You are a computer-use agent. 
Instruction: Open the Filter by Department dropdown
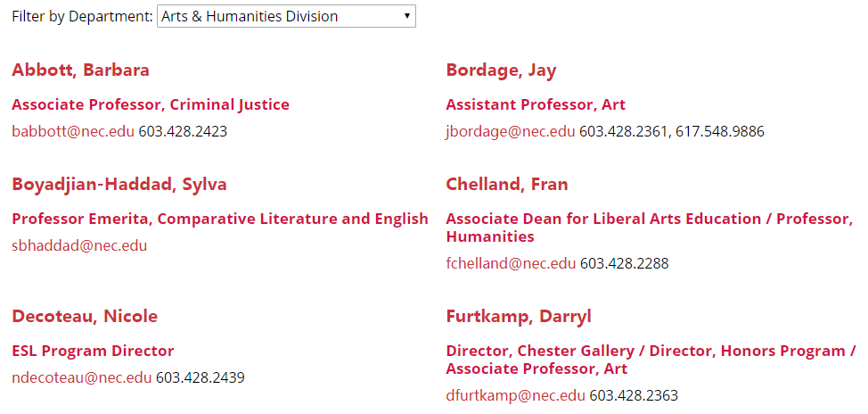point(285,16)
